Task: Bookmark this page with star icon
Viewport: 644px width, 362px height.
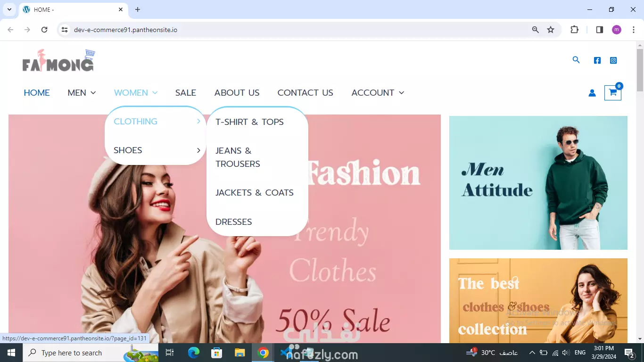Action: click(x=551, y=30)
